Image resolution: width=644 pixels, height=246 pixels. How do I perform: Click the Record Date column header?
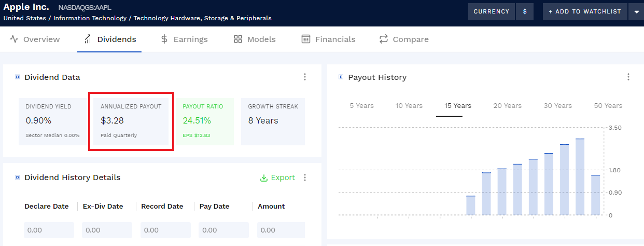tap(162, 206)
